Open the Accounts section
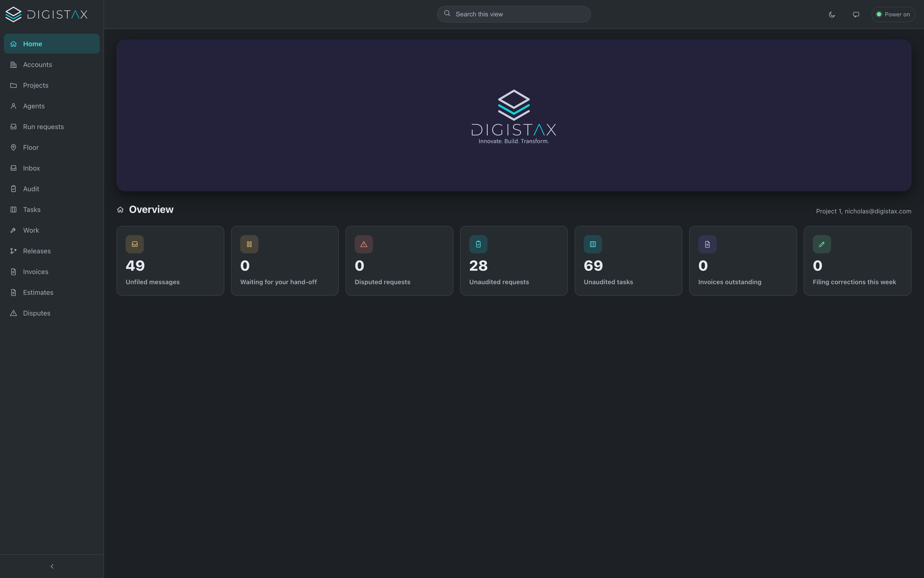Image resolution: width=924 pixels, height=578 pixels. click(52, 65)
